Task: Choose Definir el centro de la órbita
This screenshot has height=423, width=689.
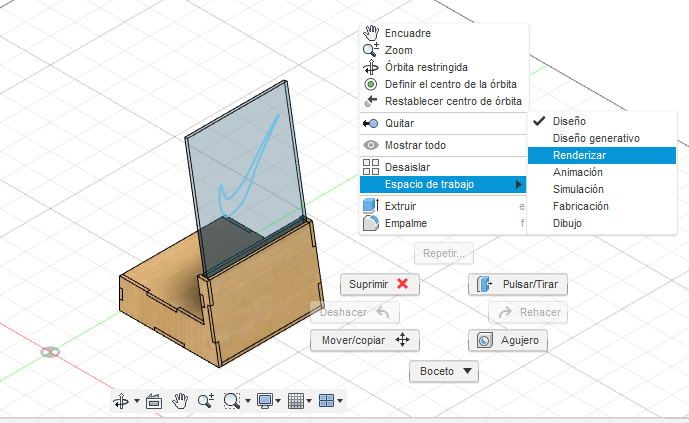Action: click(444, 84)
